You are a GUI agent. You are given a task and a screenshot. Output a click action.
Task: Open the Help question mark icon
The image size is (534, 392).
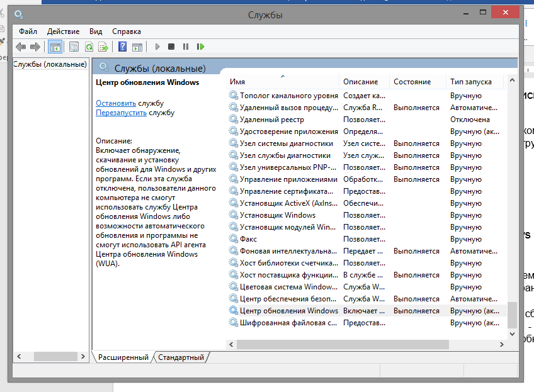coord(122,47)
